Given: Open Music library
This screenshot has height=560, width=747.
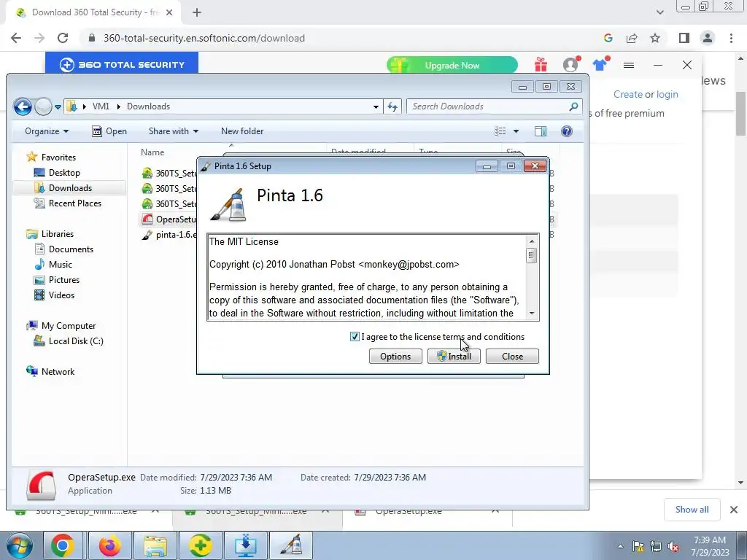Looking at the screenshot, I should (60, 264).
